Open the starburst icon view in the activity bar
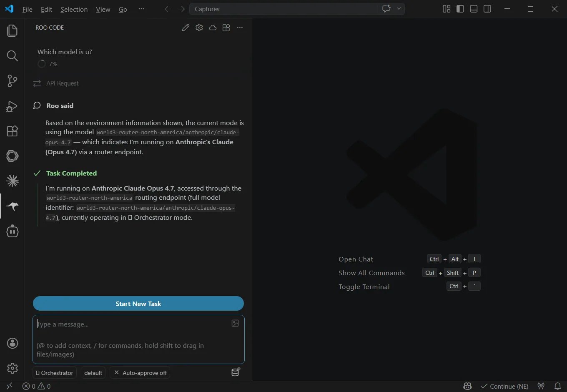This screenshot has height=392, width=567. (x=13, y=181)
